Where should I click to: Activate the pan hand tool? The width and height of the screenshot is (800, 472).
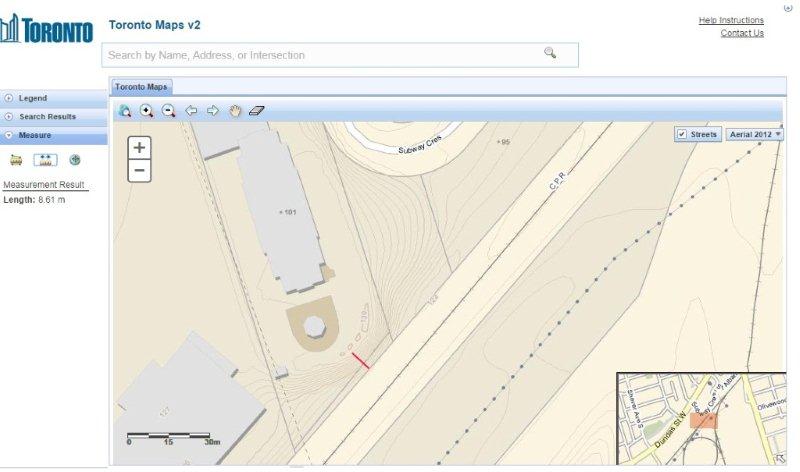click(235, 111)
